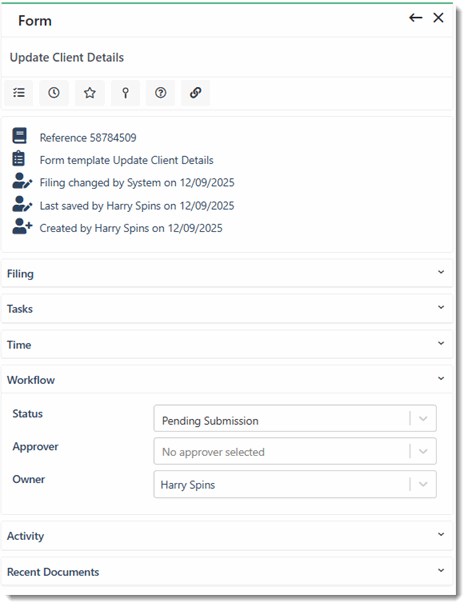Open the Approver dropdown arrow
468x607 pixels.
click(423, 451)
